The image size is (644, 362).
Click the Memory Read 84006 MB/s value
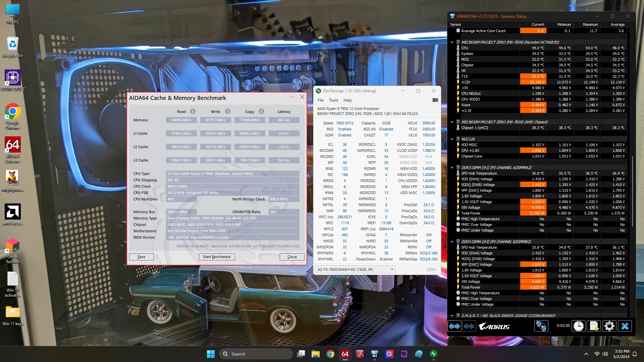[181, 120]
